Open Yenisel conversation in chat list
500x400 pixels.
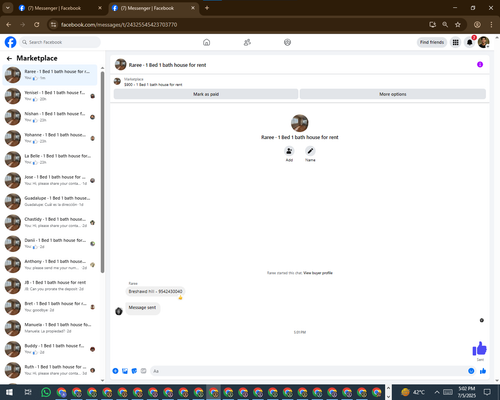50,96
